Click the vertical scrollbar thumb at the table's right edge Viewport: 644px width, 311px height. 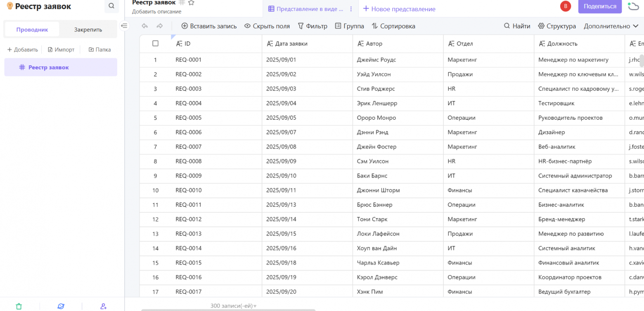pos(642,61)
